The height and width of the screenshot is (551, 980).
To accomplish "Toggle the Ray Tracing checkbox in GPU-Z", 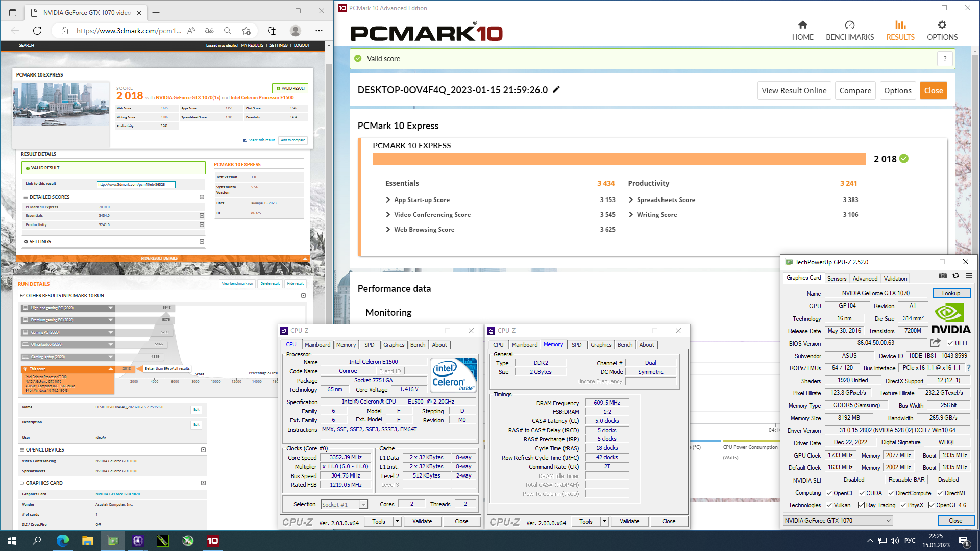I will point(862,505).
